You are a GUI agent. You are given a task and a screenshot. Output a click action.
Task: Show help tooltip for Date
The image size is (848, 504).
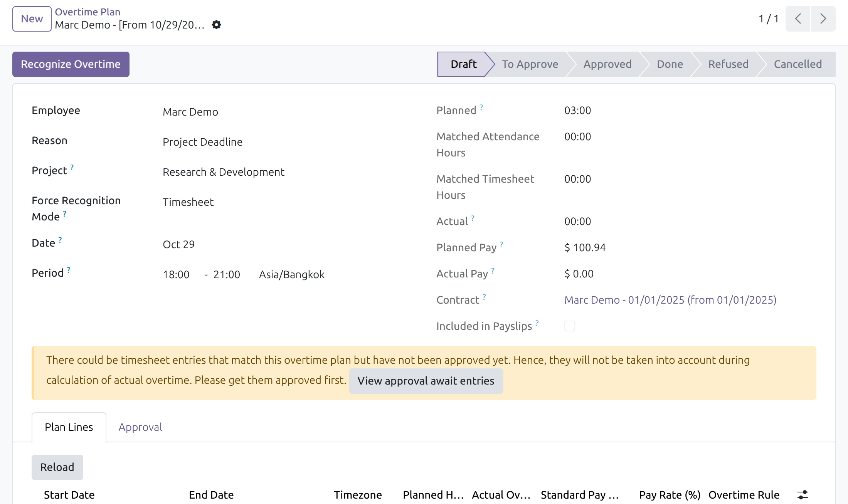click(x=60, y=240)
